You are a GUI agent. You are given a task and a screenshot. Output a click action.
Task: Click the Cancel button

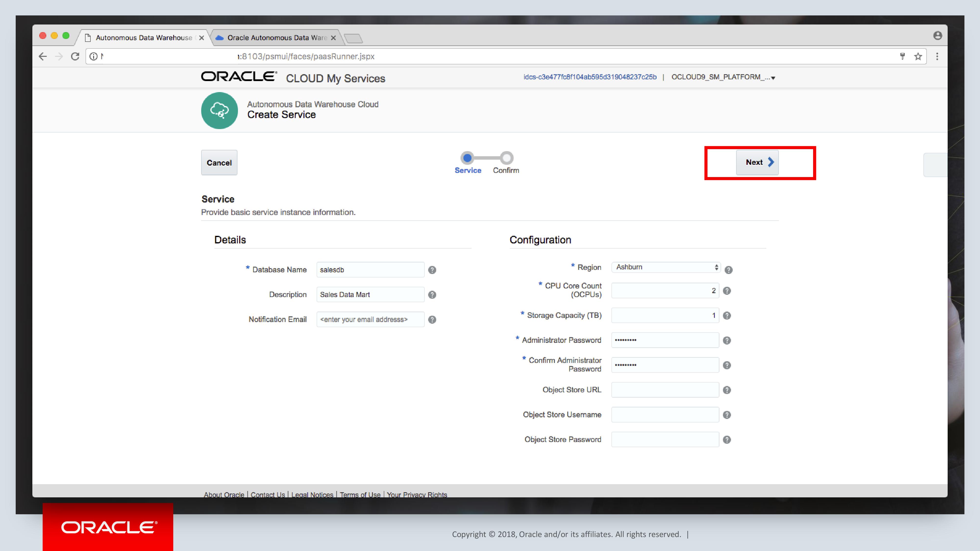[x=219, y=162]
